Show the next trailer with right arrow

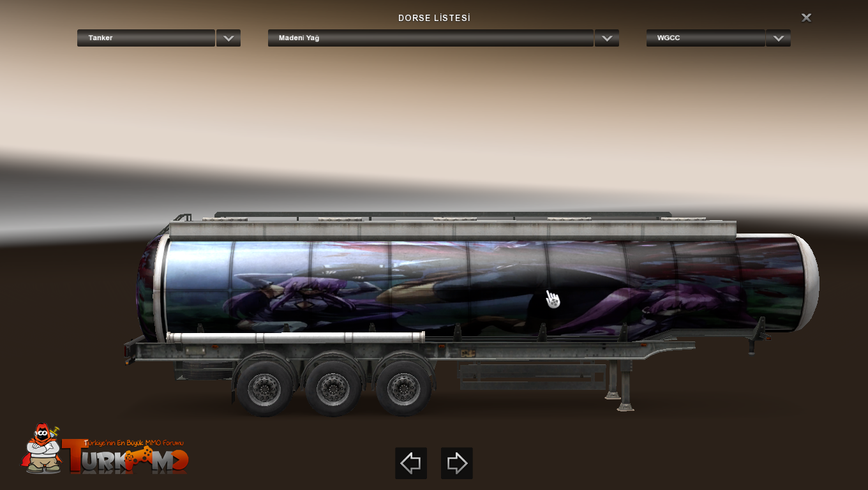457,463
